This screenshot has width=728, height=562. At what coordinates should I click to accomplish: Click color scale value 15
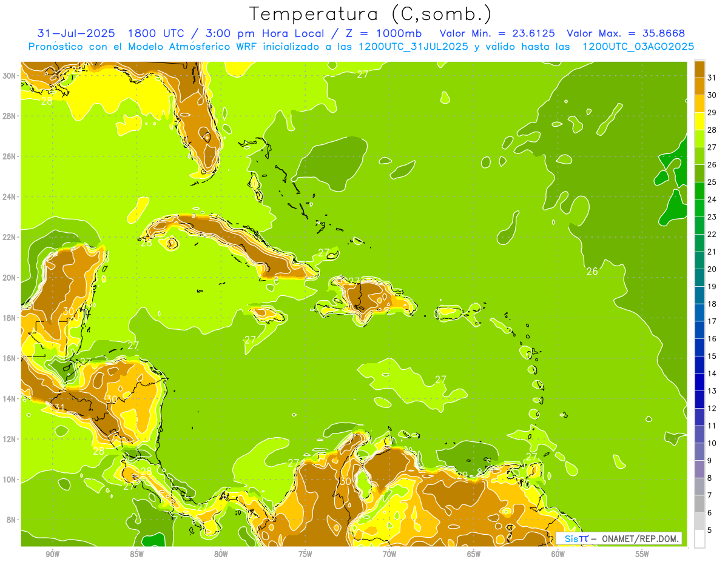pos(712,356)
